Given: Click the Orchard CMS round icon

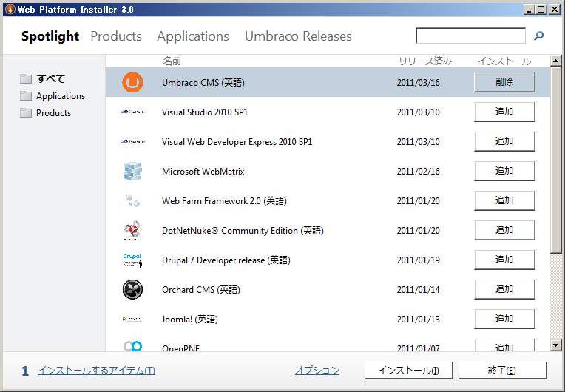Looking at the screenshot, I should pos(132,290).
